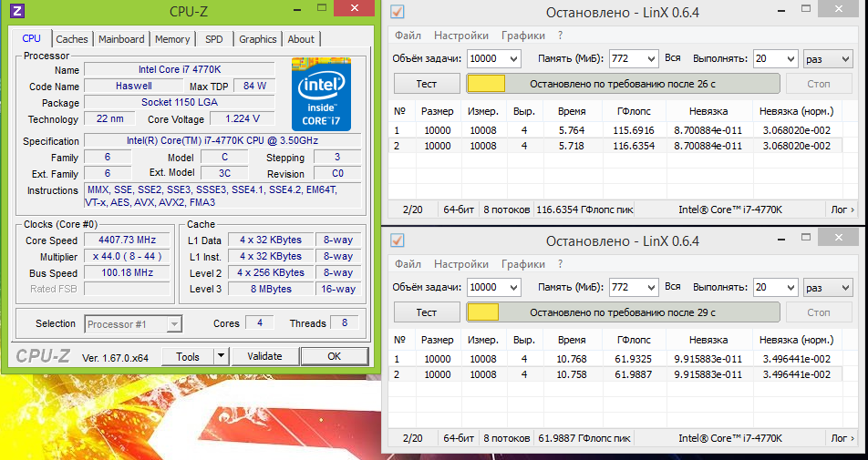Click Вся button in lower LinX window
Screen dimensions: 868x460
(673, 287)
